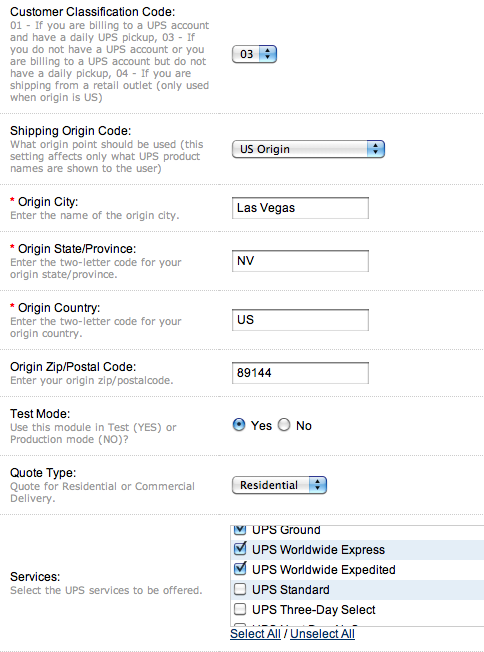Screen dimensions: 484x652
Task: Click the Origin Zip/Postal Code field 89144
Action: (x=300, y=373)
